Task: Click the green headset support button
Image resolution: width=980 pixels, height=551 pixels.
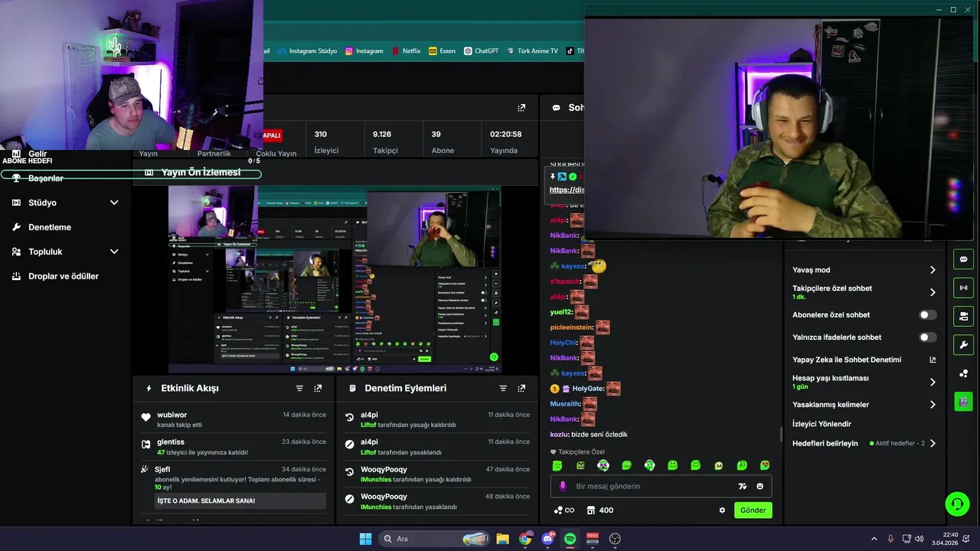Action: pyautogui.click(x=957, y=504)
